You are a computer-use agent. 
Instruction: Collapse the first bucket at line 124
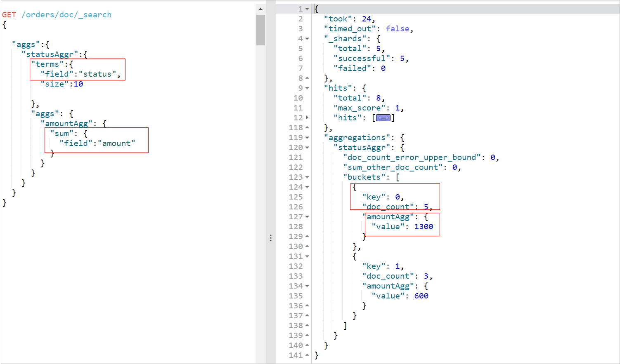[x=307, y=187]
